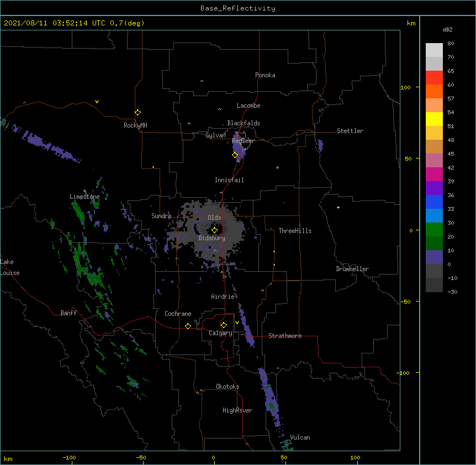476x465 pixels.
Task: Click the yellow diamond marker right of Cochrane
Action: point(188,326)
